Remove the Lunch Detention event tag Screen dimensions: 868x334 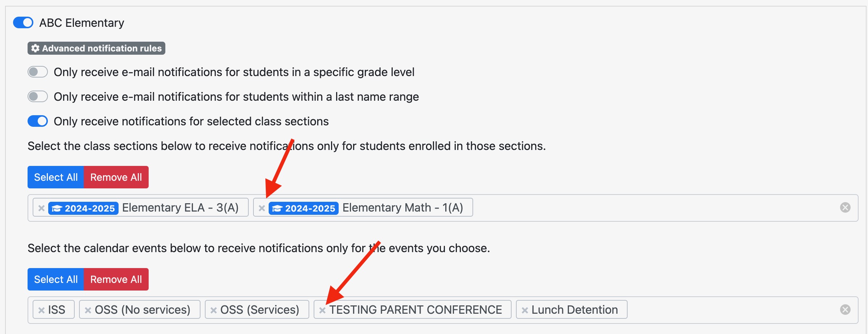(525, 310)
